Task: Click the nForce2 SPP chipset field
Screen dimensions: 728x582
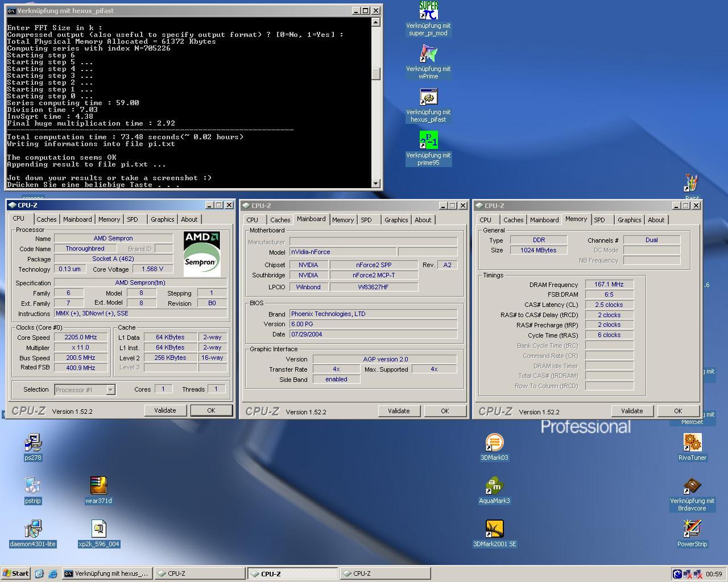Action: tap(374, 265)
